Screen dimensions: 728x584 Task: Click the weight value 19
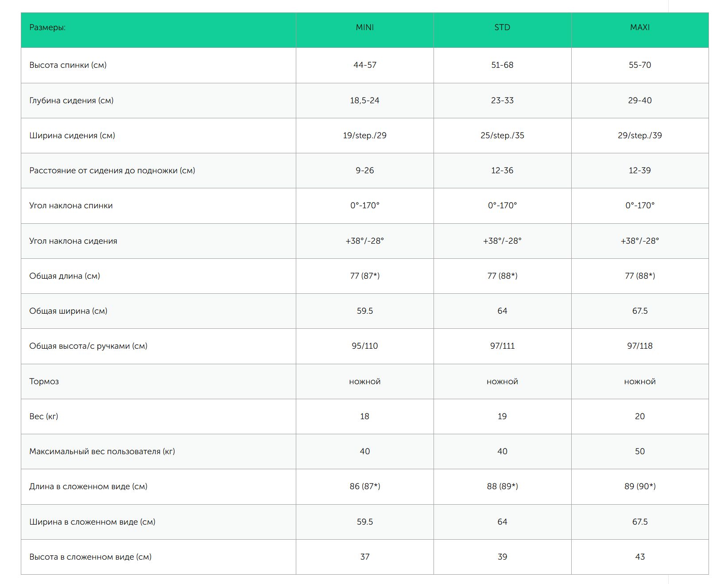tap(502, 417)
